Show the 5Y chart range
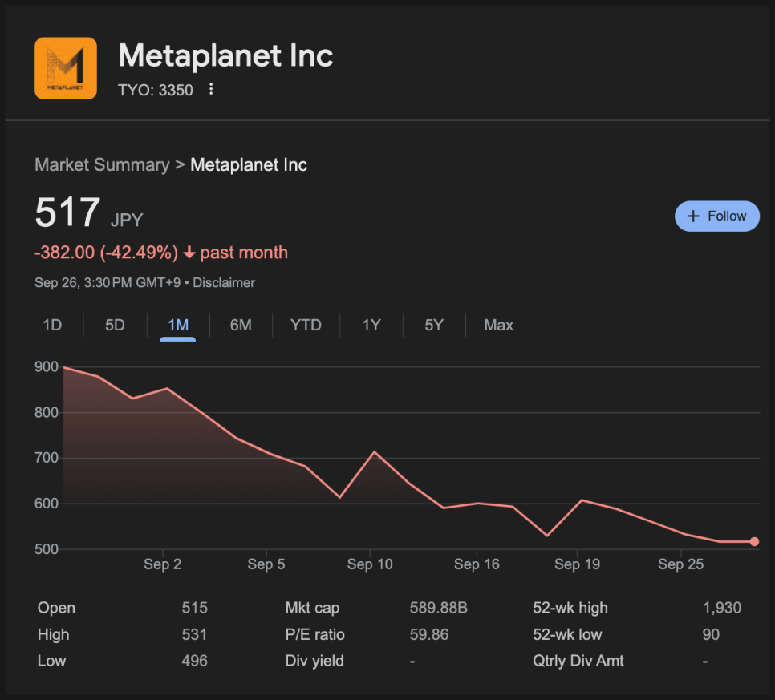The height and width of the screenshot is (700, 775). tap(434, 325)
